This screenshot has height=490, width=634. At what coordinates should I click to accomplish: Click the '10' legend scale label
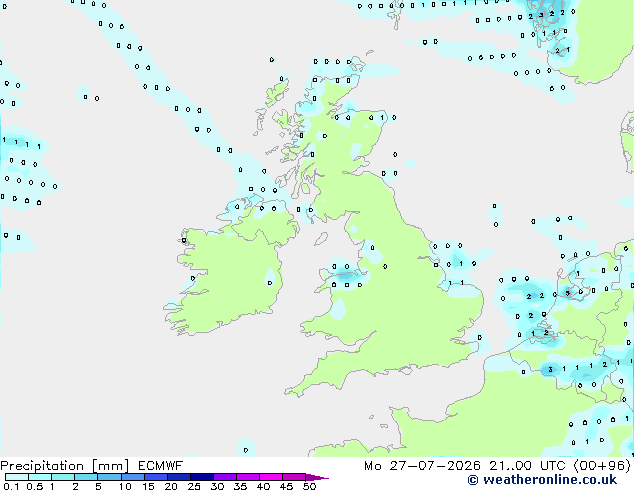coord(125,486)
